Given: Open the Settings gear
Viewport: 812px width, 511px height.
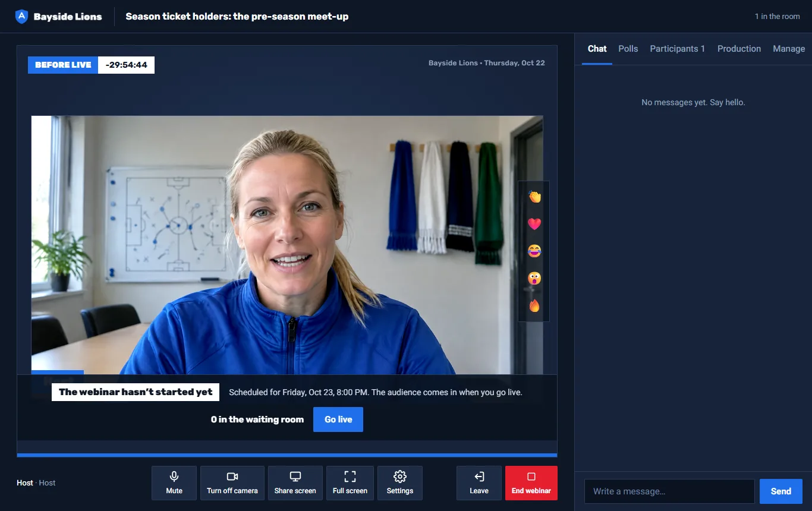Looking at the screenshot, I should point(400,483).
